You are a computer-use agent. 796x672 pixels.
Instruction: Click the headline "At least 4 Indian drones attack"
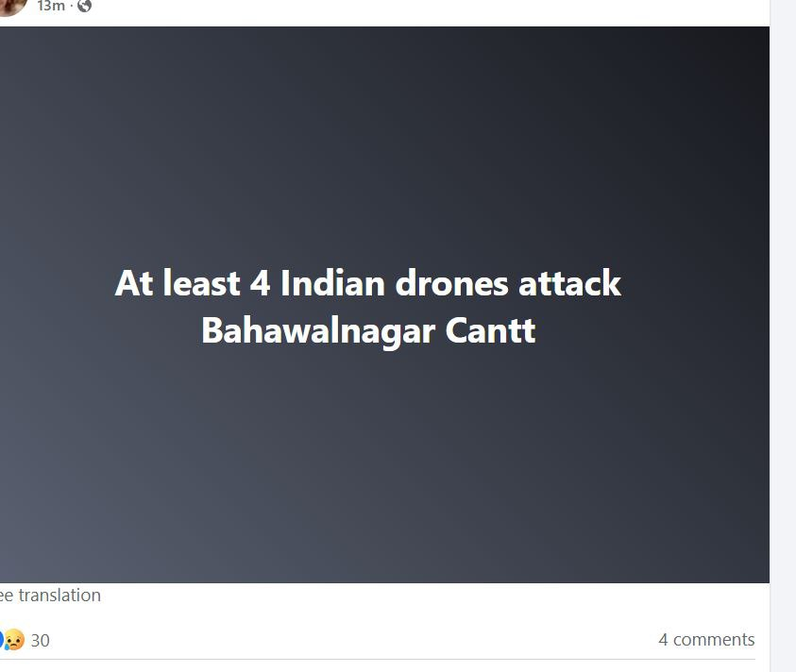click(x=368, y=283)
